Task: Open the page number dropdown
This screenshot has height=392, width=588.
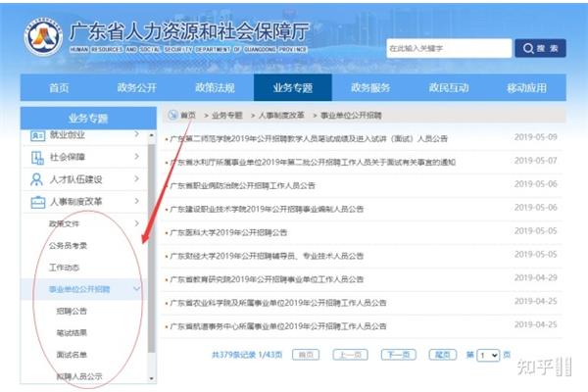Action: pos(488,355)
